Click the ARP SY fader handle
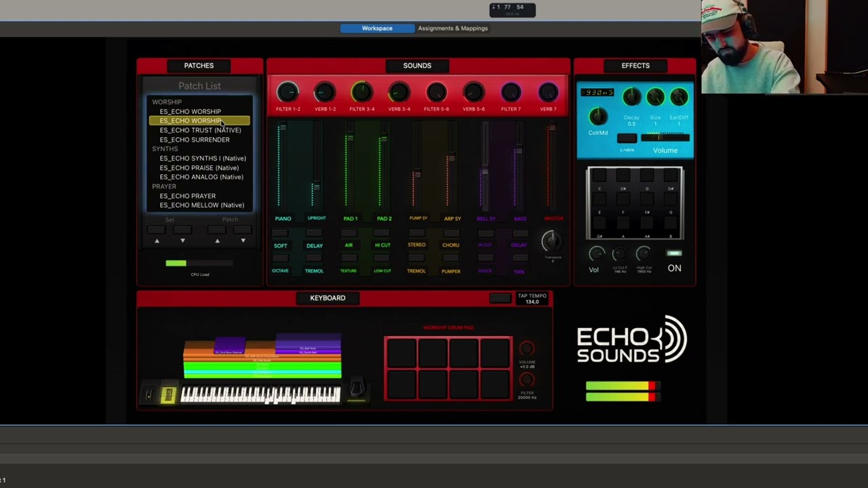This screenshot has width=868, height=488. tap(452, 159)
